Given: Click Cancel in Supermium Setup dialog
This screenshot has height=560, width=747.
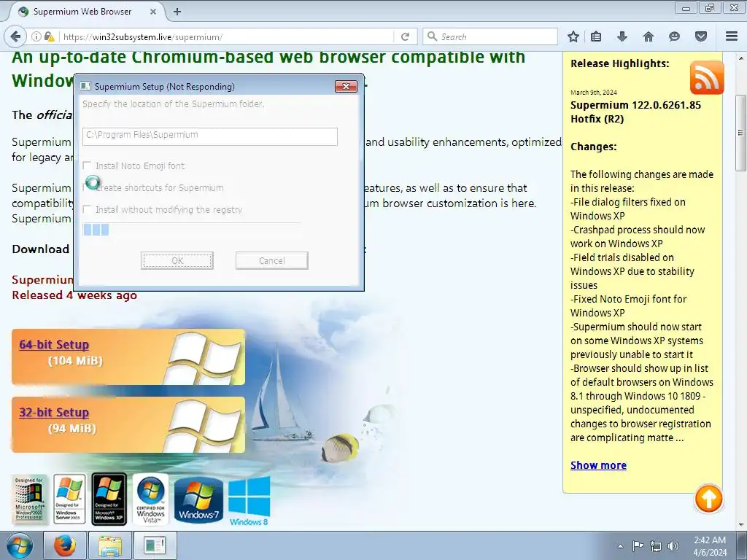Looking at the screenshot, I should click(272, 260).
